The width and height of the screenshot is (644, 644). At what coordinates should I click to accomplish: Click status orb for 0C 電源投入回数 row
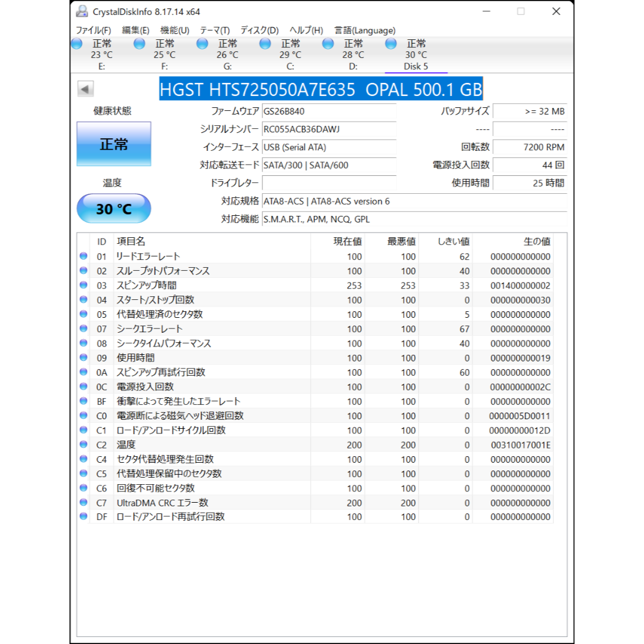(x=83, y=386)
